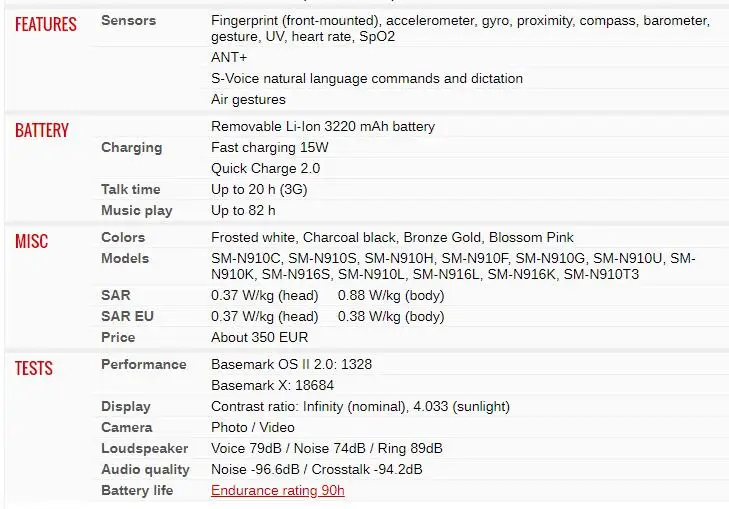Viewport: 729px width, 509px height.
Task: Click the Audio quality label
Action: coord(145,470)
